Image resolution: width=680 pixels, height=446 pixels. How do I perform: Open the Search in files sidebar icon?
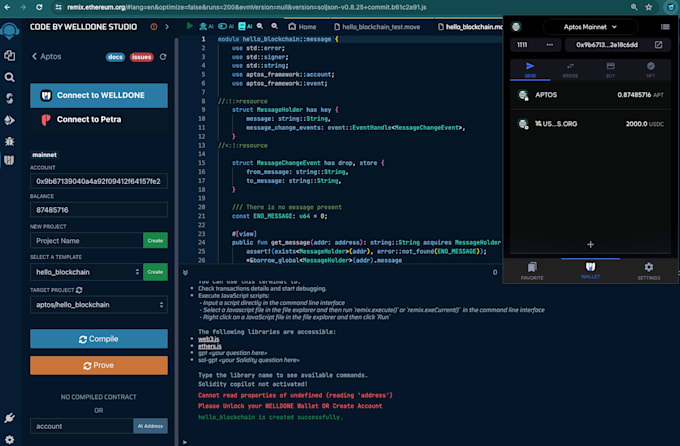10,77
